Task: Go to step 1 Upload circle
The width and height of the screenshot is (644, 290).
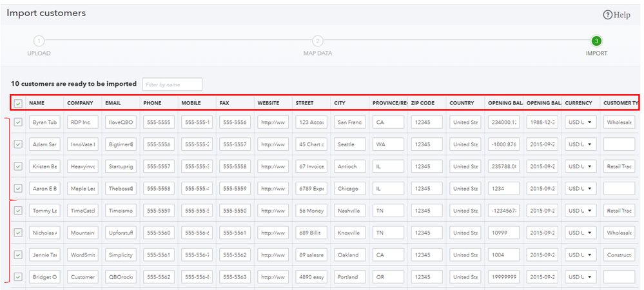Action: point(39,41)
